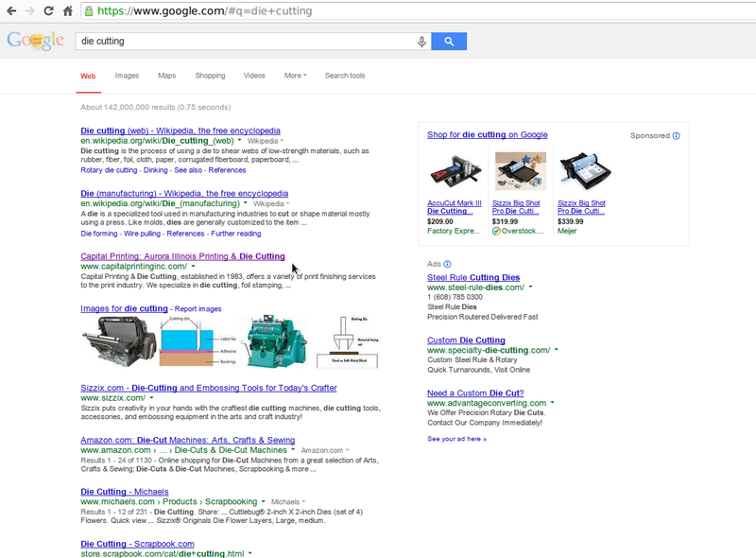756x558 pixels.
Task: Click the $319.99 Sizzix Big Shot product image
Action: tap(521, 171)
